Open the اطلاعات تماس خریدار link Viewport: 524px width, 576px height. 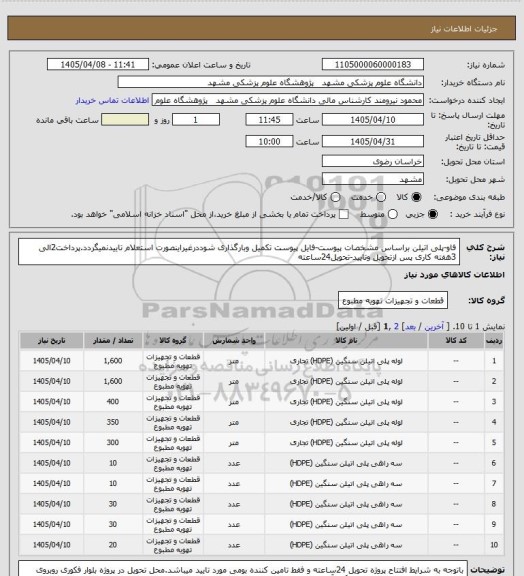coord(112,100)
